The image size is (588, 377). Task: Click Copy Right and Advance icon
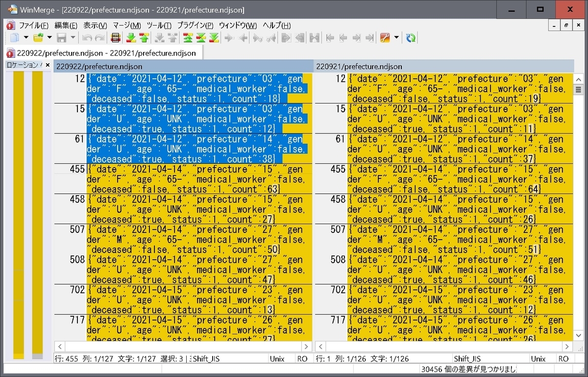[x=257, y=38]
